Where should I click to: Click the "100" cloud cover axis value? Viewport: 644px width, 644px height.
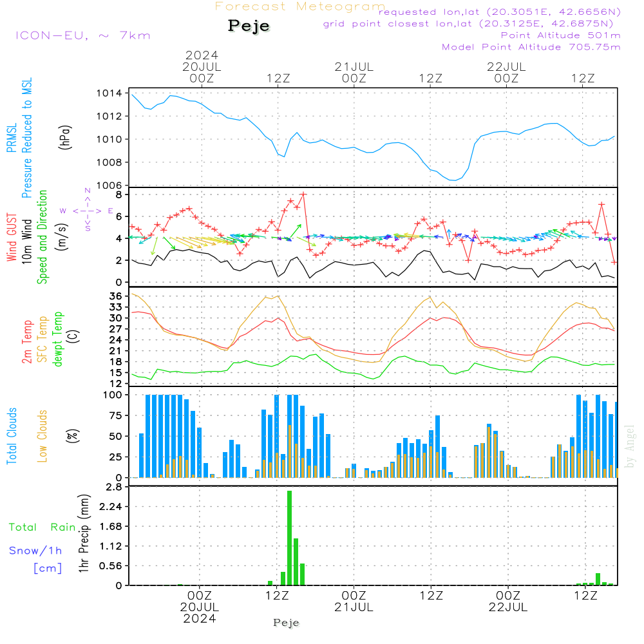click(x=113, y=395)
